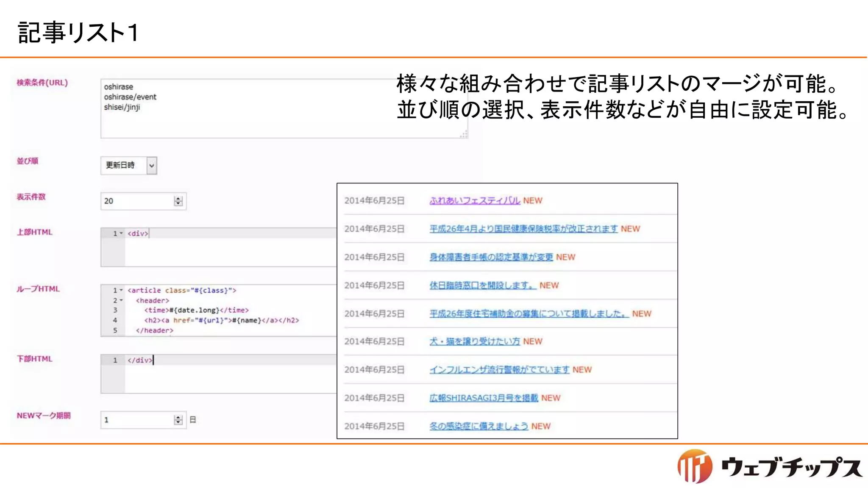
Task: Open the 犬・猫を譲り受けたい方 link
Action: 475,341
